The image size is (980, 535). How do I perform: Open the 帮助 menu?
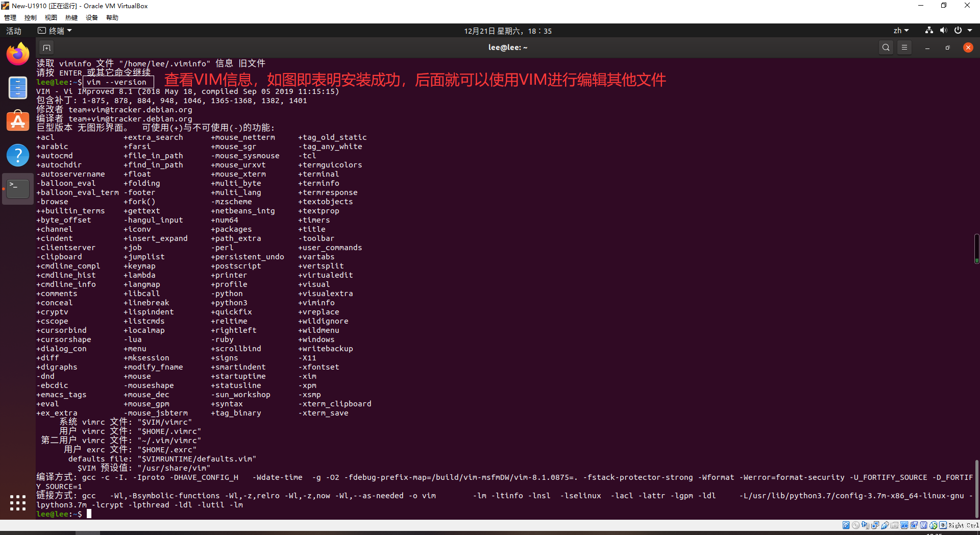pos(112,18)
